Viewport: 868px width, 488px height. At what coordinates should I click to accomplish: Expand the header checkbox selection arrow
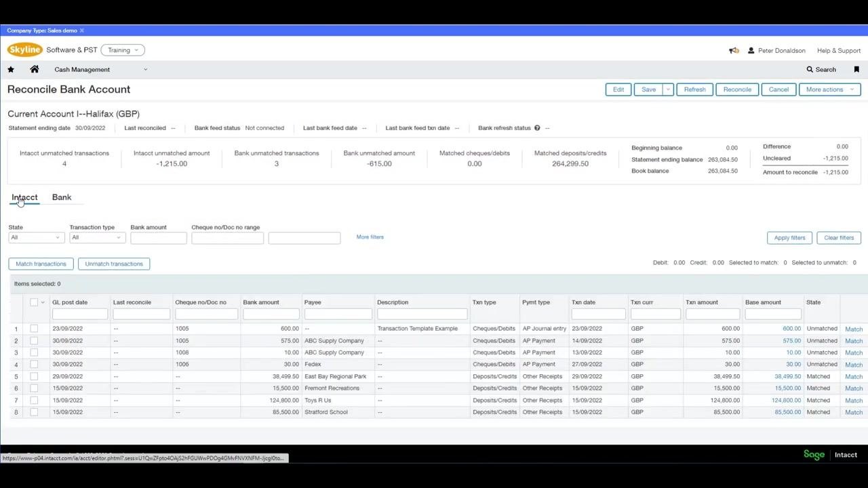click(43, 302)
